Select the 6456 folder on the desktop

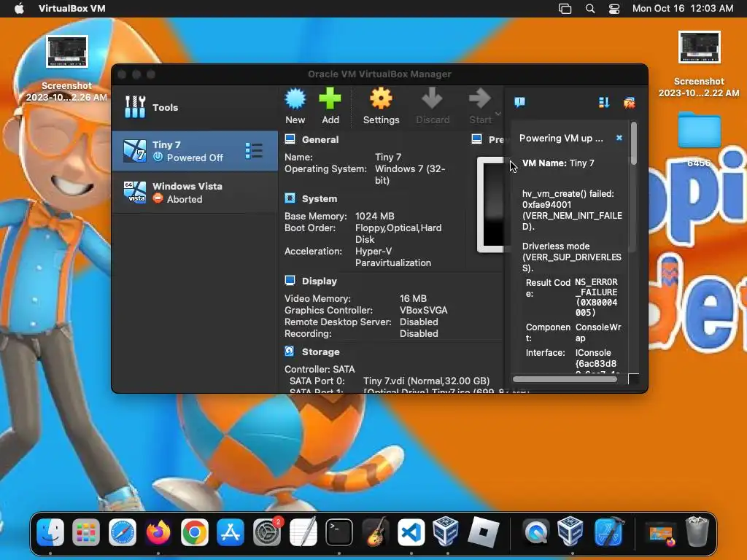click(x=699, y=139)
